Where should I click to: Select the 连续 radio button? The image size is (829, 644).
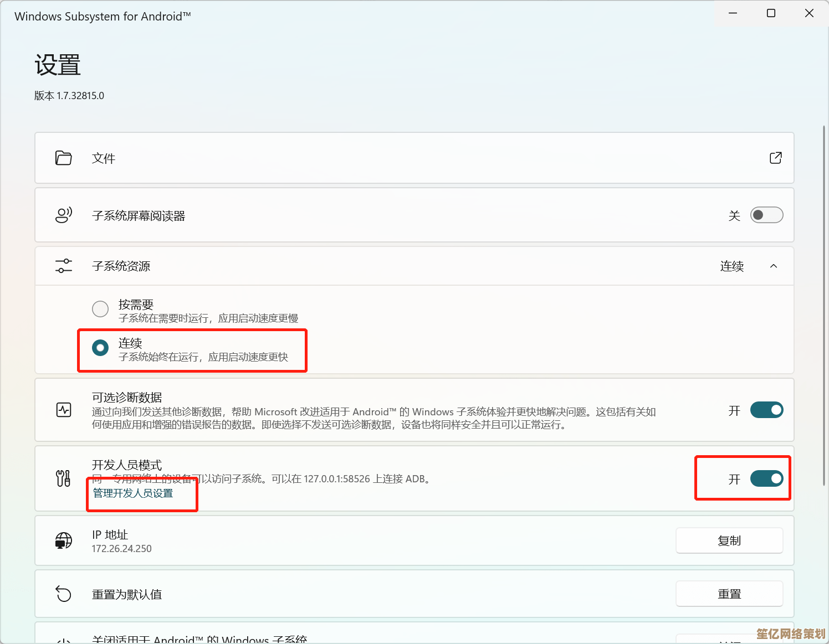point(100,348)
